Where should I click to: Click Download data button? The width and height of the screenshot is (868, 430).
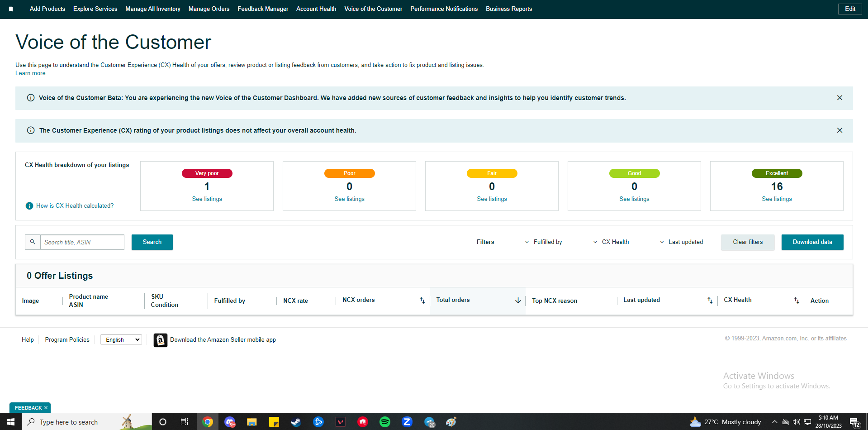coord(812,242)
